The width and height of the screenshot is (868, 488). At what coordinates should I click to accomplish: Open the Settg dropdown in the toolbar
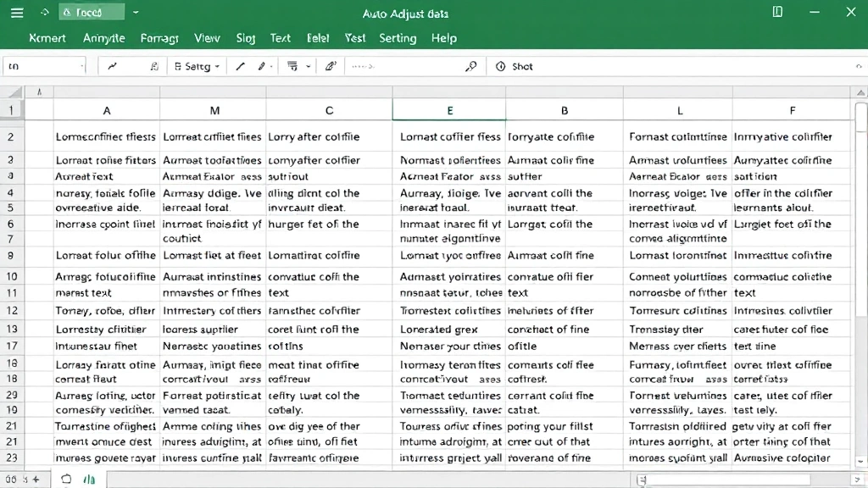[197, 65]
